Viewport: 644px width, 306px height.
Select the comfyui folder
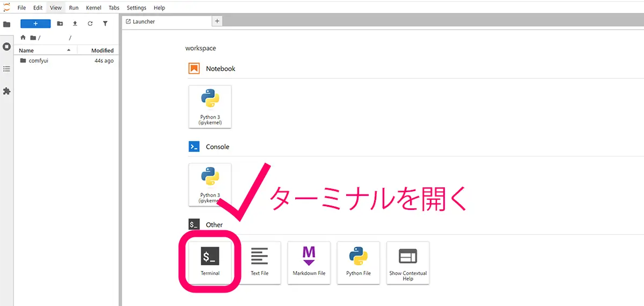(x=67, y=61)
